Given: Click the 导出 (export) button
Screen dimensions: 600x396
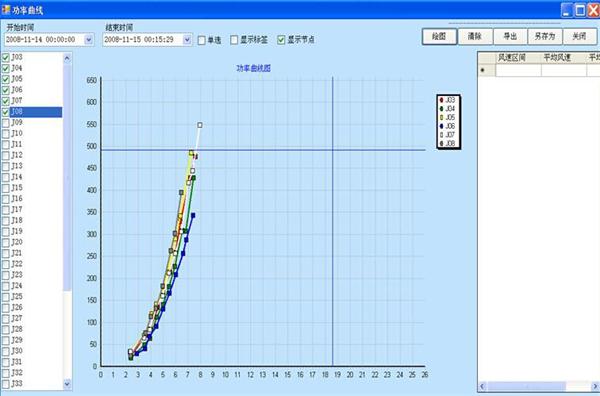Looking at the screenshot, I should (510, 36).
